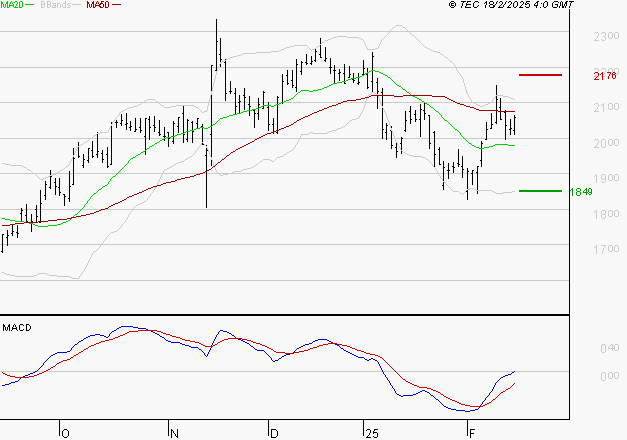
Task: Select the 1849 support level label
Action: [606, 191]
